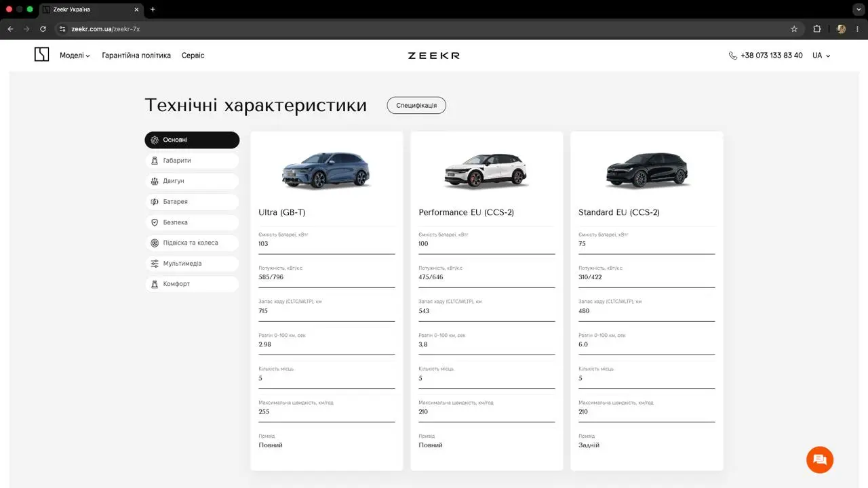This screenshot has height=488, width=868.
Task: Click the Zeekr square logo icon
Action: pos(42,55)
